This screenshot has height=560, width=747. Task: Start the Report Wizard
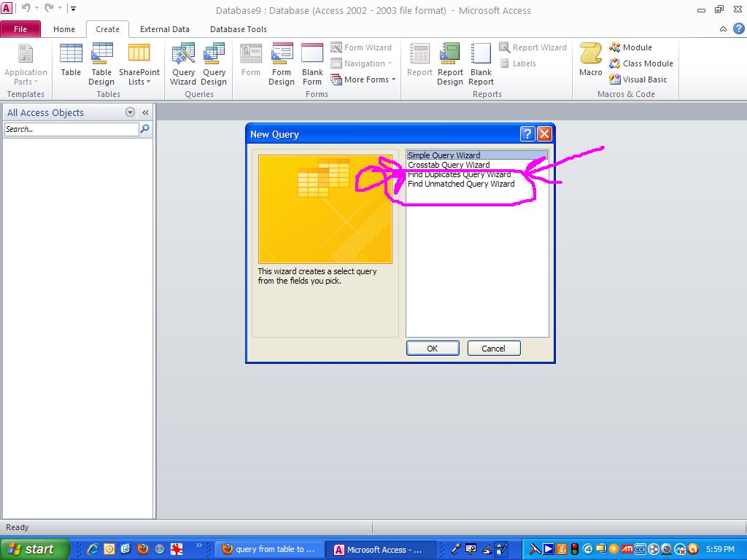(x=533, y=47)
